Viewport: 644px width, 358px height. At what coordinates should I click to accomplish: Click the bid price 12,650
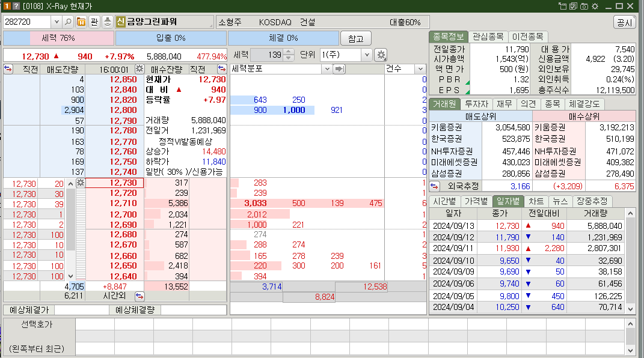pyautogui.click(x=123, y=265)
